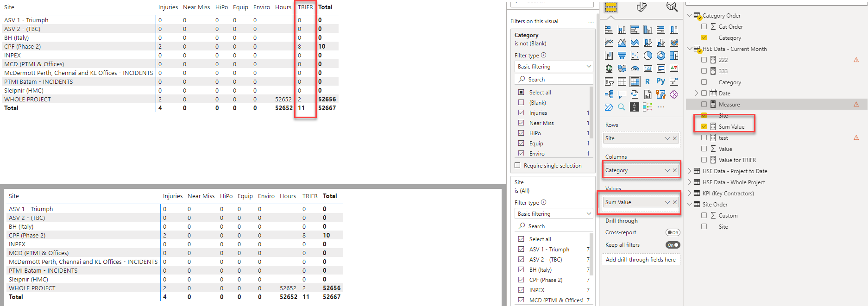Viewport: 868px width, 306px height.
Task: Open the Analytics magnifier tab
Action: tap(672, 6)
